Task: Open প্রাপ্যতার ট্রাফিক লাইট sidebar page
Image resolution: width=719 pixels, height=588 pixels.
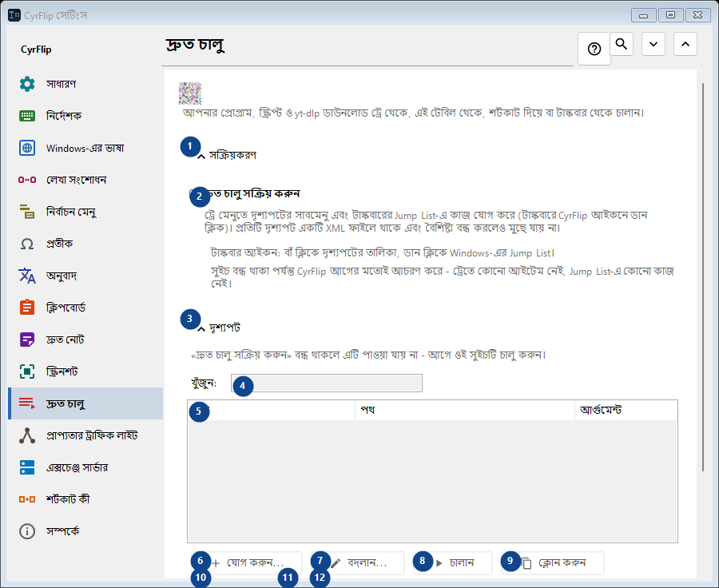Action: (x=85, y=435)
